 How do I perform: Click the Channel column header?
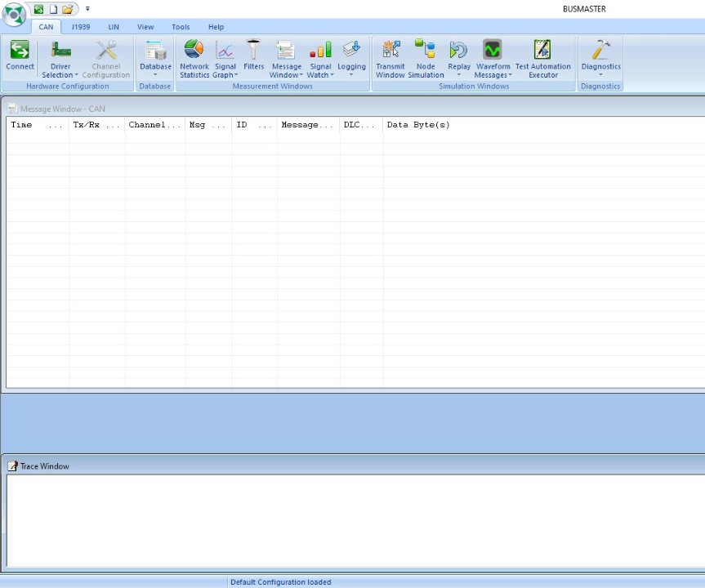[155, 125]
